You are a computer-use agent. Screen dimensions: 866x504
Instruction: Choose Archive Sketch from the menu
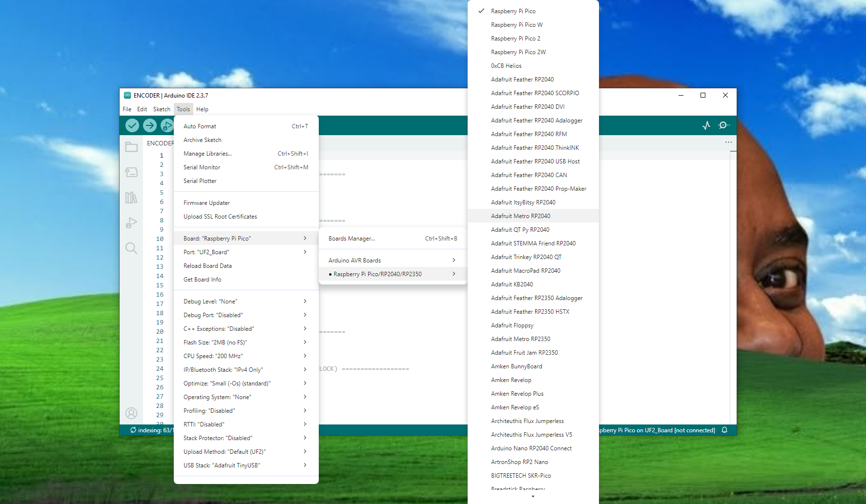coord(246,140)
